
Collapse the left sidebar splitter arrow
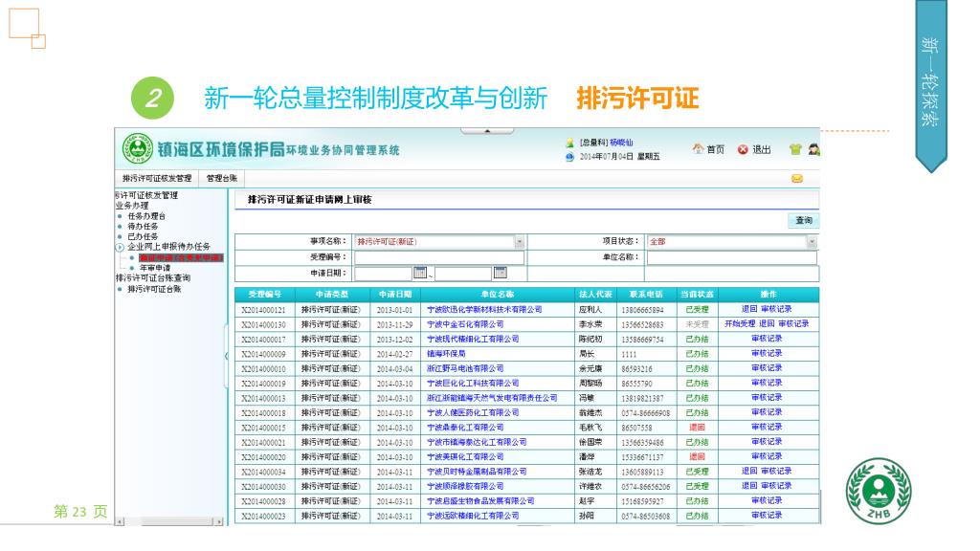[226, 356]
